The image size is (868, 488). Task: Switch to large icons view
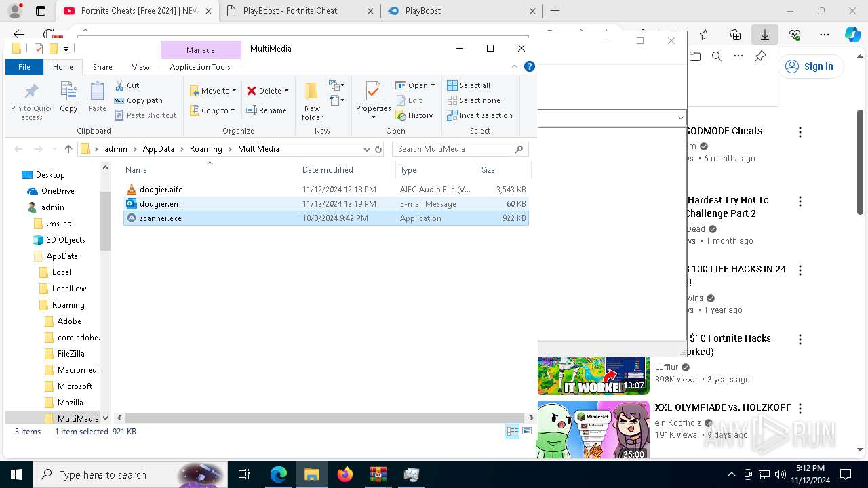coord(527,432)
